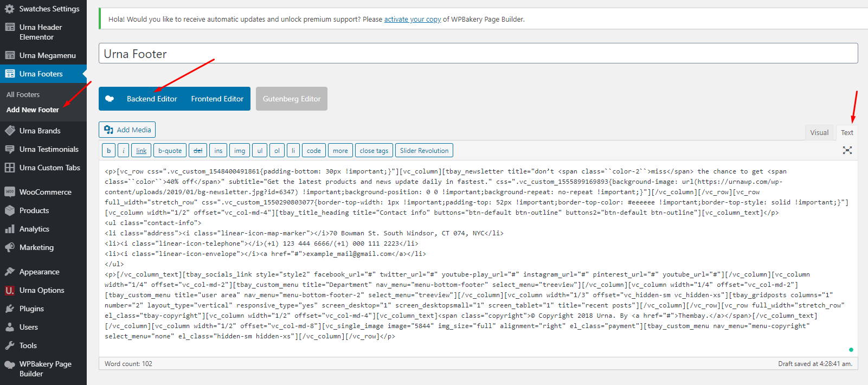Viewport: 868px width, 385px height.
Task: Click the Users person icon
Action: click(x=10, y=327)
